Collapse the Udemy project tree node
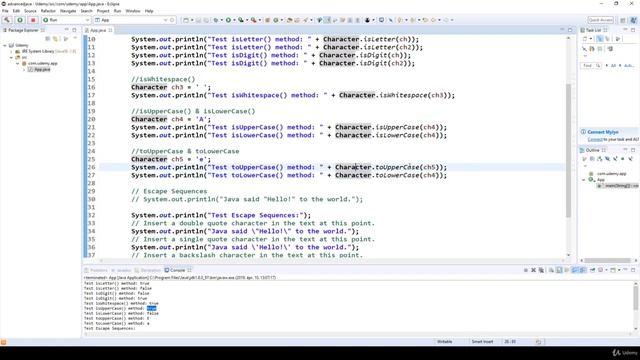The image size is (640, 360). (5, 45)
